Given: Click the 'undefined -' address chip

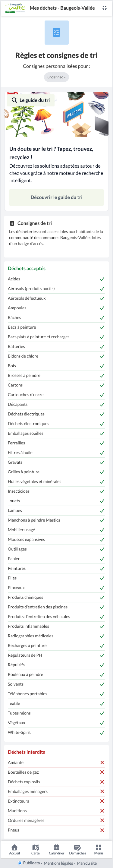Looking at the screenshot, I should [x=57, y=77].
